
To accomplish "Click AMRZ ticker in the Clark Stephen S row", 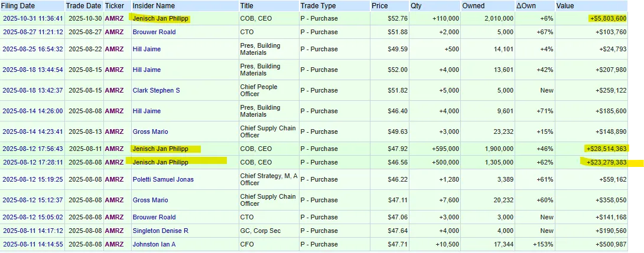I will [x=114, y=90].
